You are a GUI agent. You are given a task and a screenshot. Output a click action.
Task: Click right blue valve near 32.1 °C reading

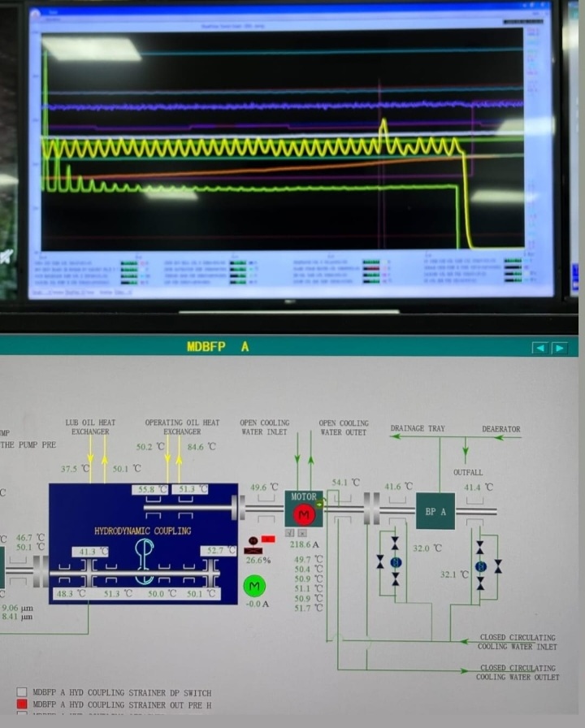[x=480, y=565]
